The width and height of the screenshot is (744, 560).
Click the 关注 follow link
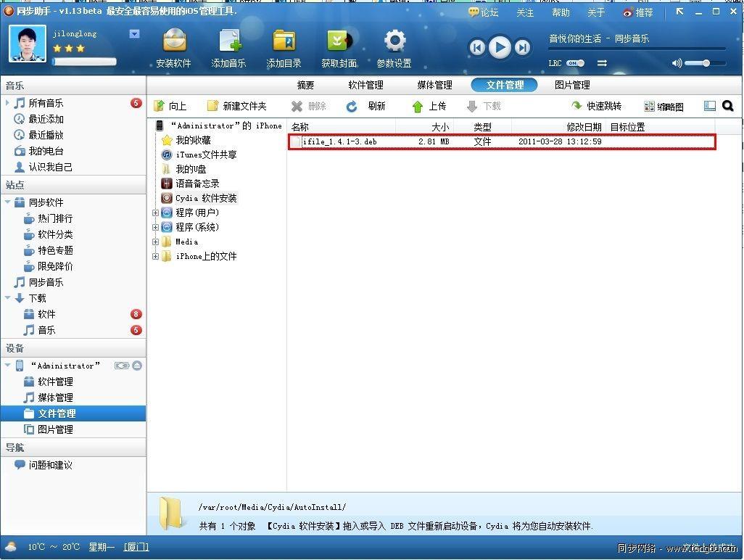click(x=525, y=12)
